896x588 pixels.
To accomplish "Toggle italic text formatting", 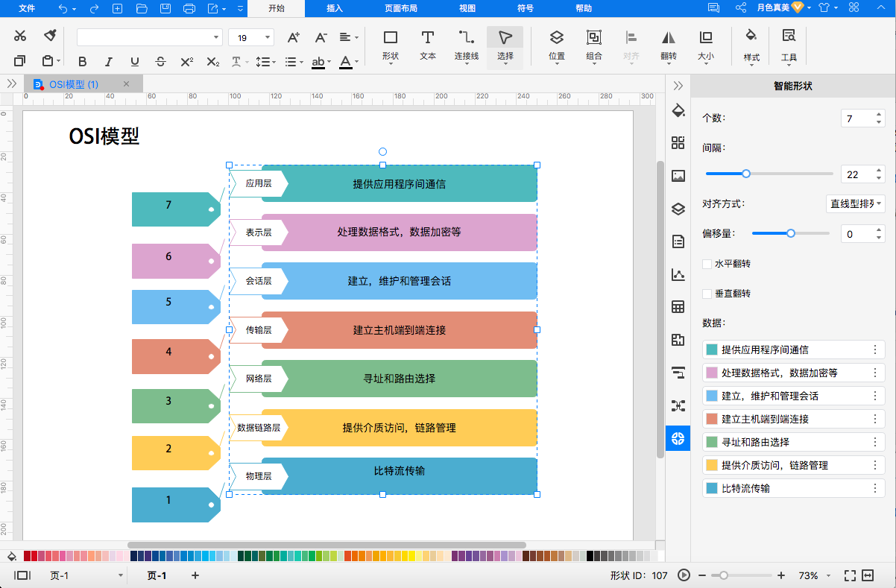I will point(108,62).
